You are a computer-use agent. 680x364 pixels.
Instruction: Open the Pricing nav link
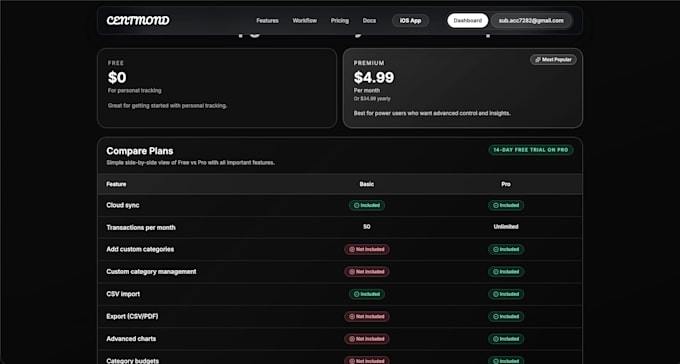(340, 20)
